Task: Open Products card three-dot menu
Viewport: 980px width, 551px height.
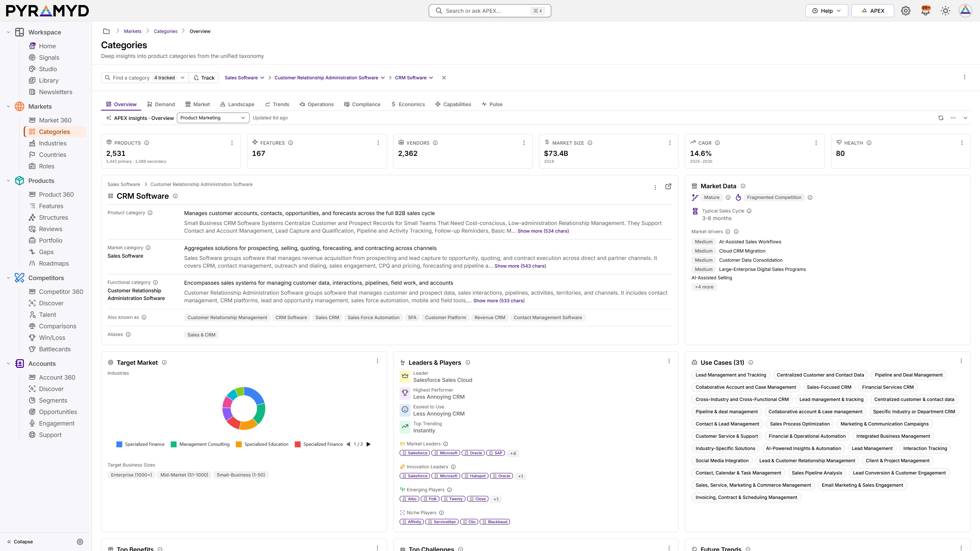Action: 232,143
